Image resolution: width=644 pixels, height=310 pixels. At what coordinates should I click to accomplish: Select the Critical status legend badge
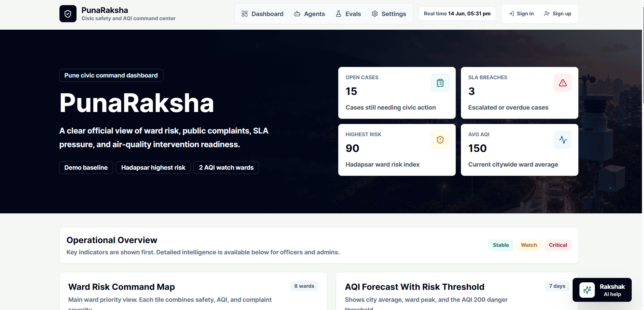[558, 245]
